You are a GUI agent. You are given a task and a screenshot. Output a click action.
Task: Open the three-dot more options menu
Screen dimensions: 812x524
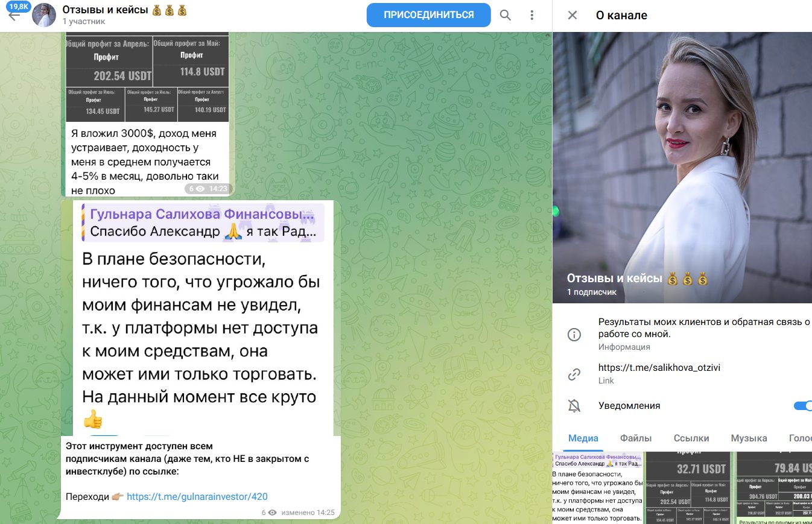coord(531,15)
